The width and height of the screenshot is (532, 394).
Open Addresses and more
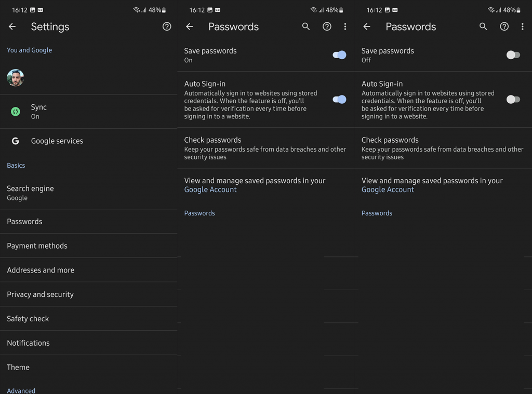point(88,270)
